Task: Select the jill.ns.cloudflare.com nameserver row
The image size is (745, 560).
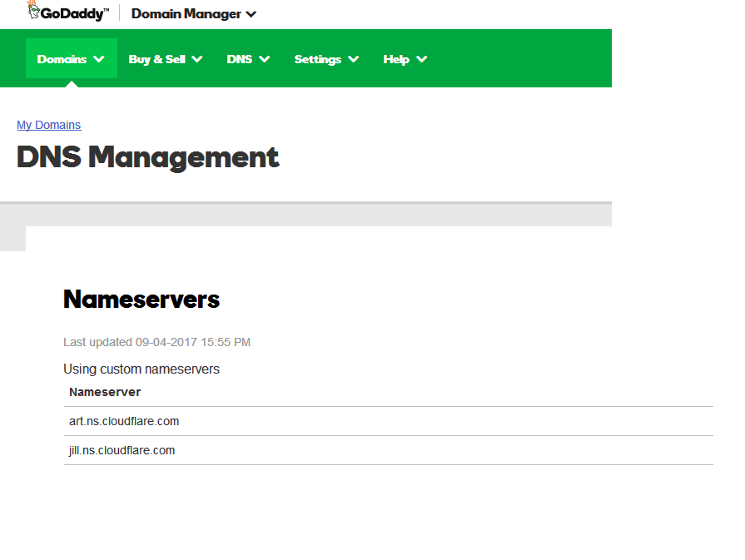Action: point(388,450)
